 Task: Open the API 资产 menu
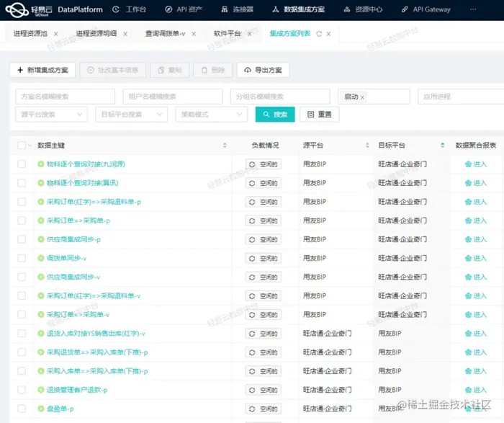(x=183, y=9)
